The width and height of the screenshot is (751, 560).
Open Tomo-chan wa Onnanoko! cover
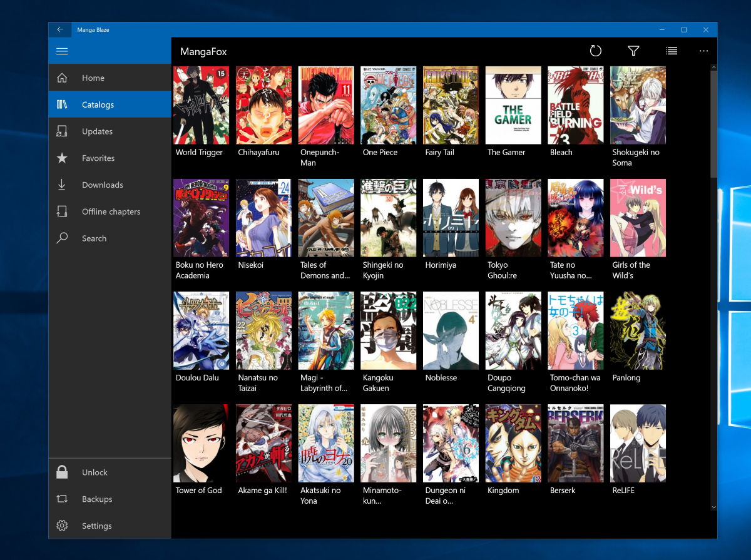(576, 330)
